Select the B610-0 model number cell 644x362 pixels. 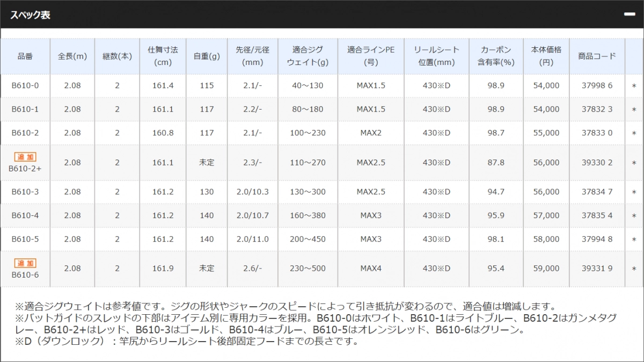click(25, 85)
